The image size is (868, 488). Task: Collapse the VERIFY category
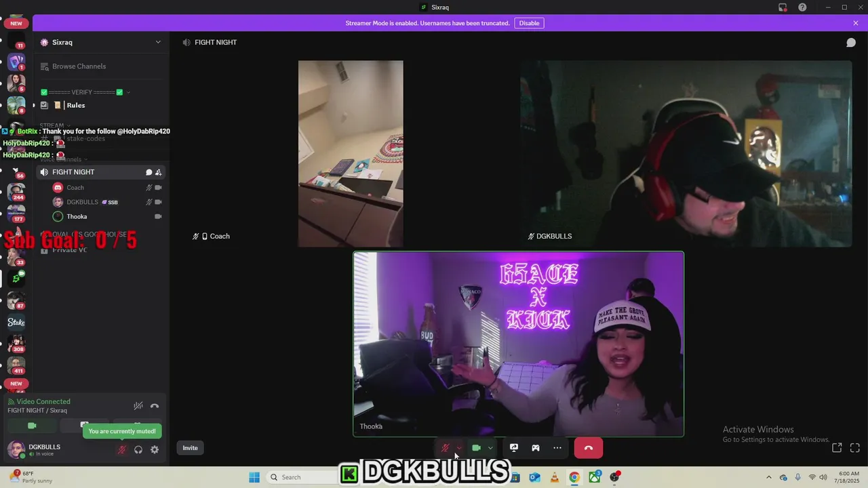click(85, 92)
